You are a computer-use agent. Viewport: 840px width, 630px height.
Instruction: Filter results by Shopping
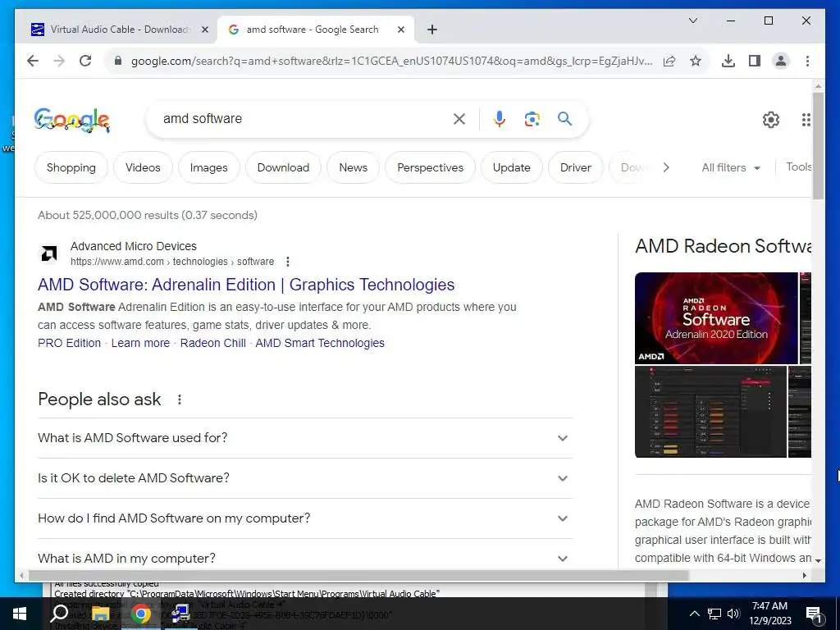pos(71,167)
